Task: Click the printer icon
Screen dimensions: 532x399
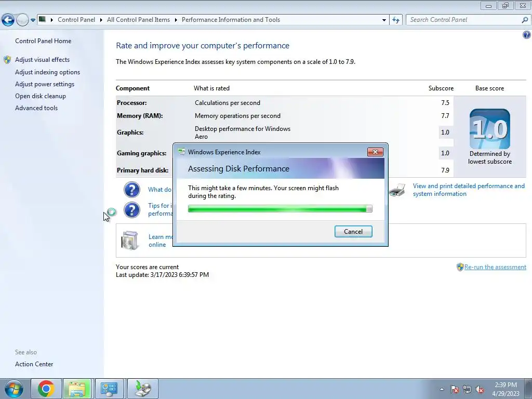Action: click(397, 190)
